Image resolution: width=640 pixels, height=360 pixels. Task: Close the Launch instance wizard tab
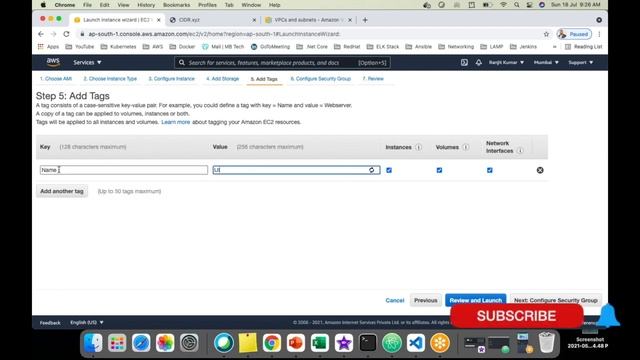(x=159, y=20)
